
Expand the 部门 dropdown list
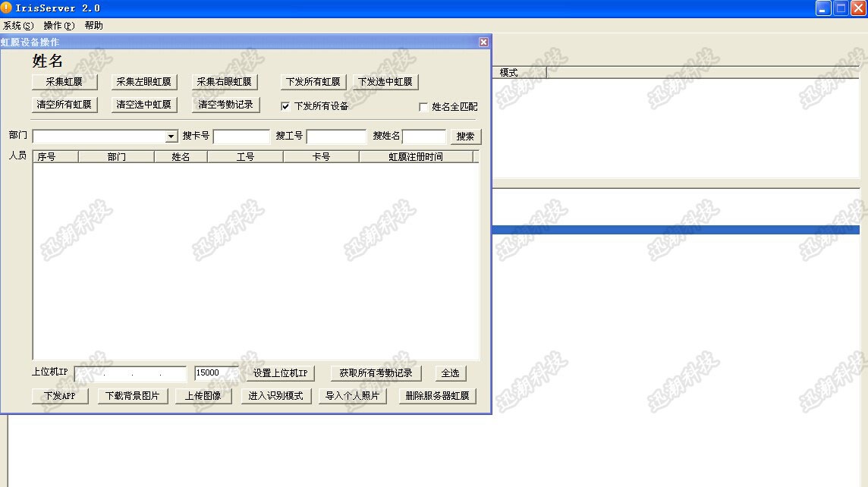click(x=171, y=137)
